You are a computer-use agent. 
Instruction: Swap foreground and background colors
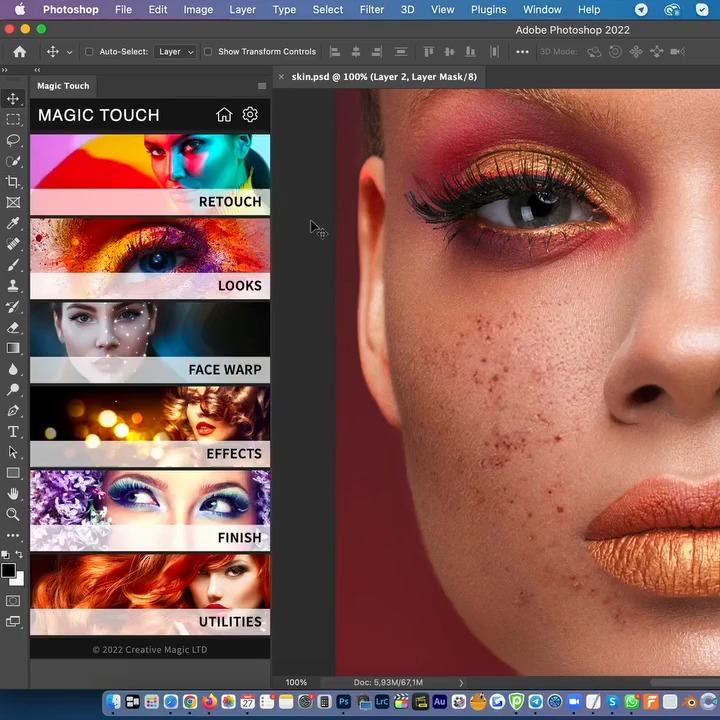pyautogui.click(x=19, y=554)
